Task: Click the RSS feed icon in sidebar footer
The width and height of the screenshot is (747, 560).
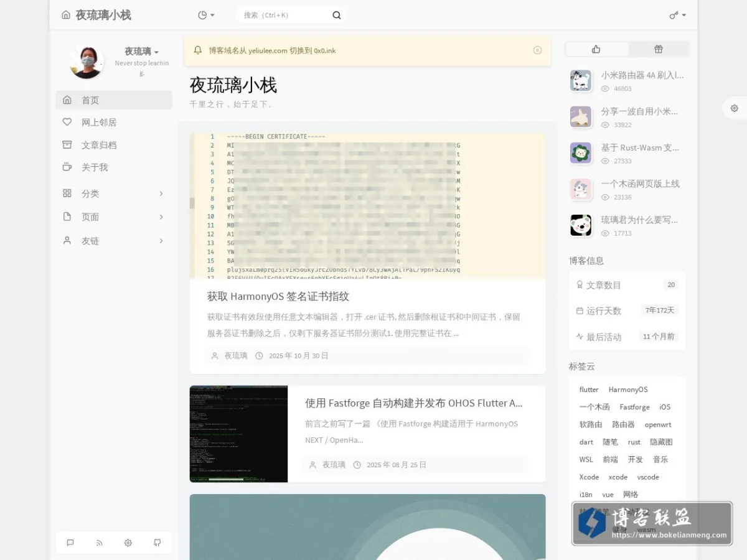Action: 99,543
